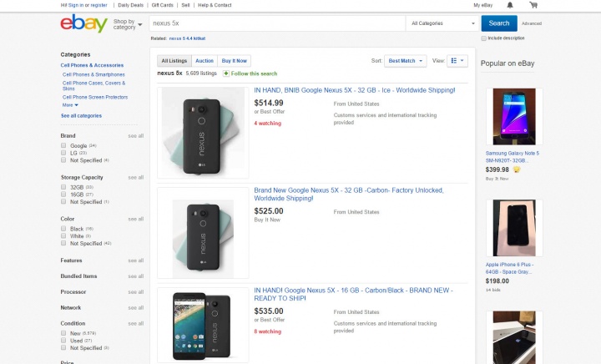This screenshot has width=601, height=364.
Task: Check Condition Not Specified filter
Action: 63,347
